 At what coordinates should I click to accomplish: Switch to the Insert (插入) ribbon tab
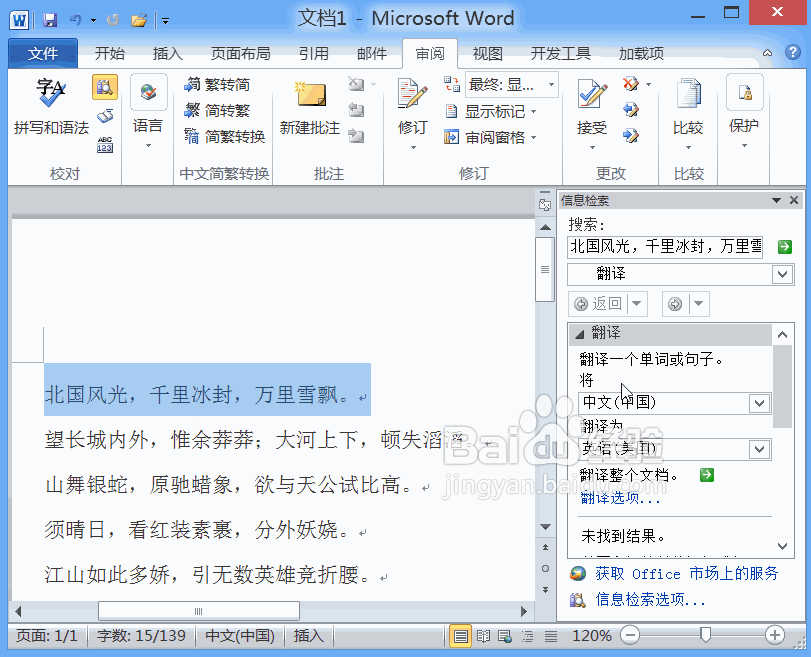tap(168, 53)
